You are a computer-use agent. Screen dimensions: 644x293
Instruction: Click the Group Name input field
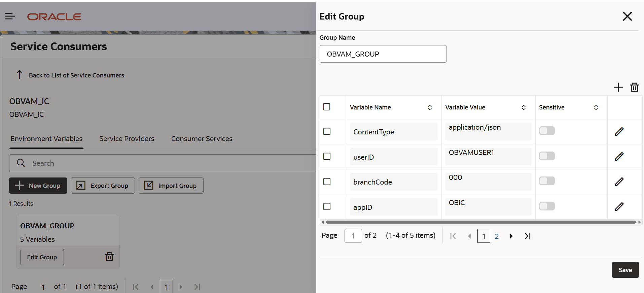pyautogui.click(x=383, y=54)
